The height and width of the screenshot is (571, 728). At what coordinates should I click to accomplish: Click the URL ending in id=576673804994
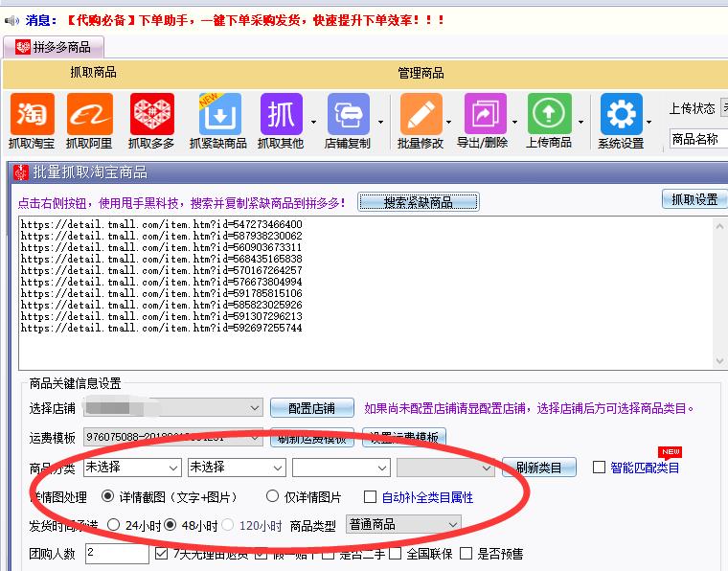162,282
